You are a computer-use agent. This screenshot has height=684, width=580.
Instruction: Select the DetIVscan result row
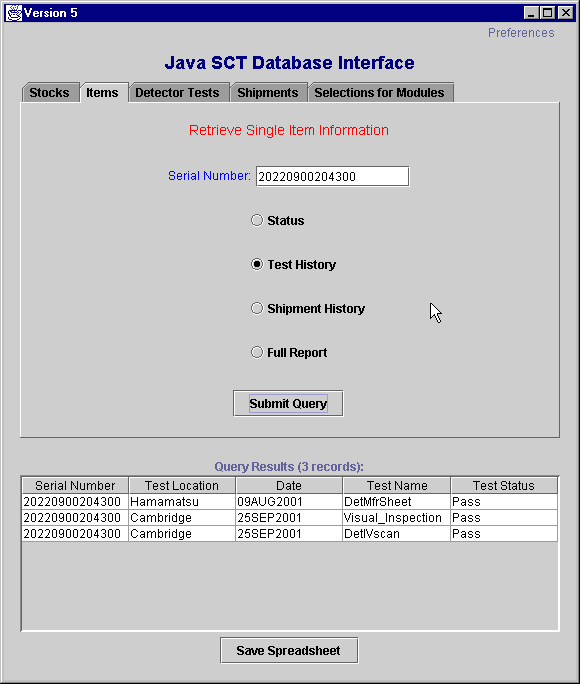[290, 534]
